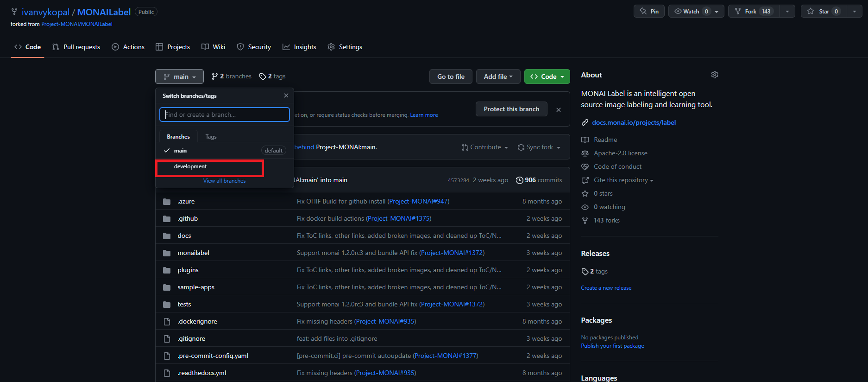Screen dimensions: 868x382
Task: Go to the Security tab
Action: (254, 47)
